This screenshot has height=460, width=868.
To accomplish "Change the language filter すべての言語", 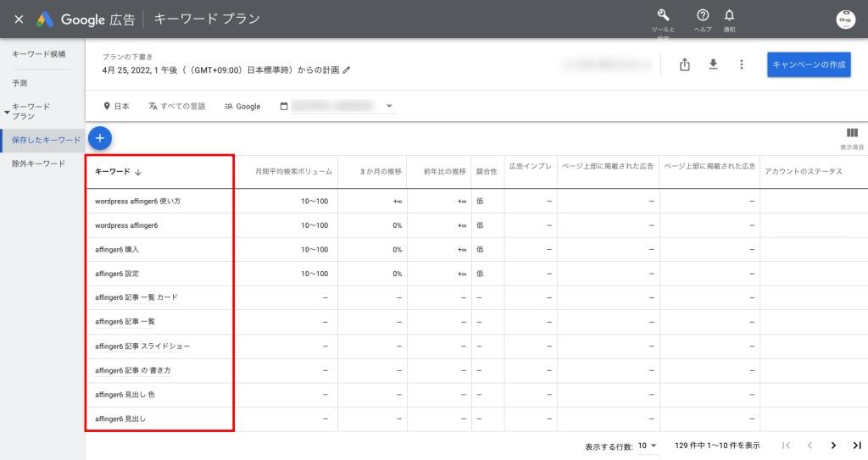I will (176, 106).
